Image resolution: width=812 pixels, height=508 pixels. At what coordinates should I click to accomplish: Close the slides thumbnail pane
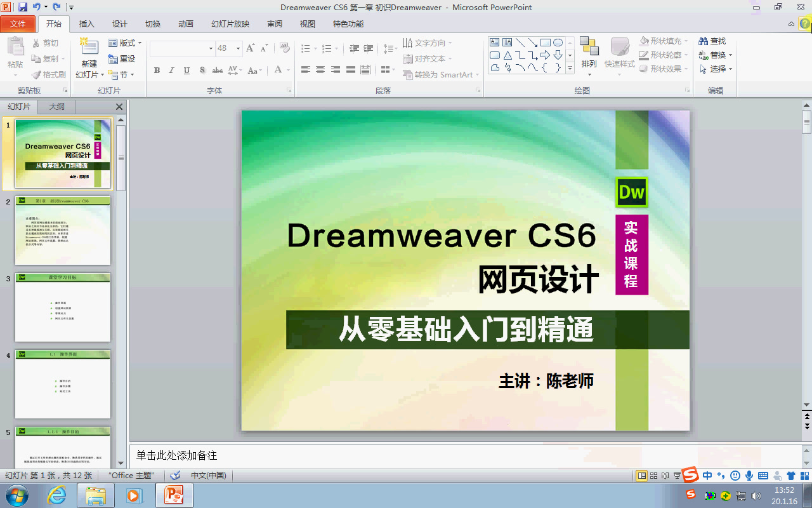click(119, 107)
